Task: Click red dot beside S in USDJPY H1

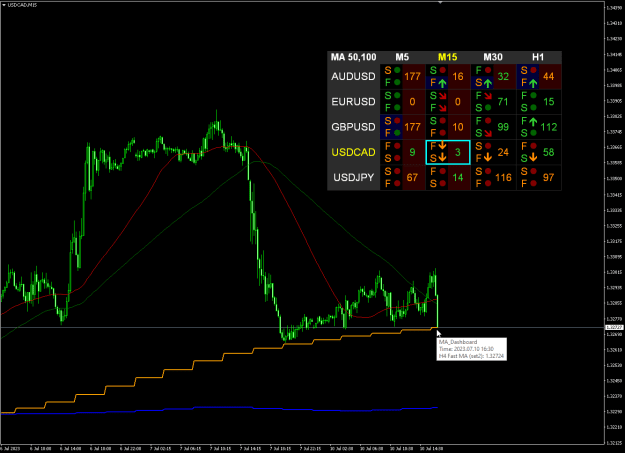Action: 533,171
